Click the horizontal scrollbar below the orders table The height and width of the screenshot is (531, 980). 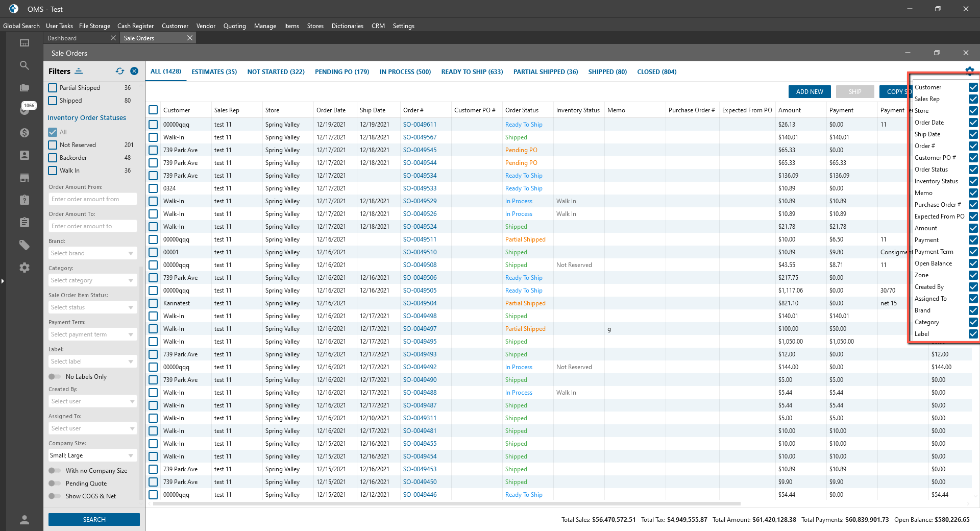click(x=447, y=503)
